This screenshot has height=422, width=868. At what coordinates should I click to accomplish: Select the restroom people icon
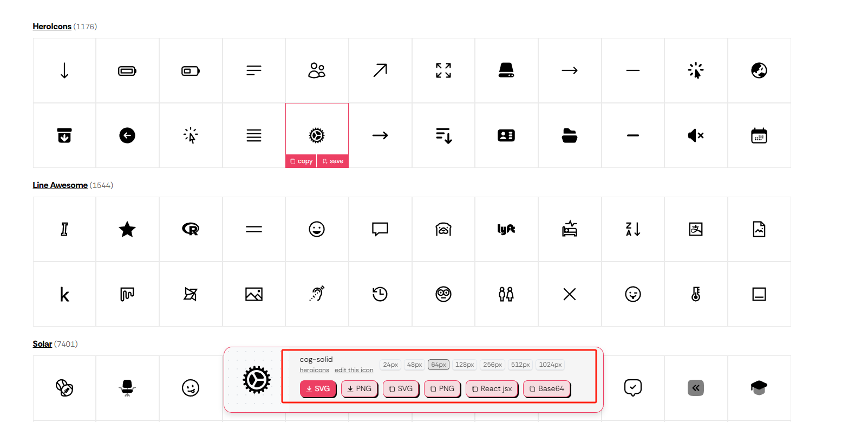pyautogui.click(x=506, y=294)
